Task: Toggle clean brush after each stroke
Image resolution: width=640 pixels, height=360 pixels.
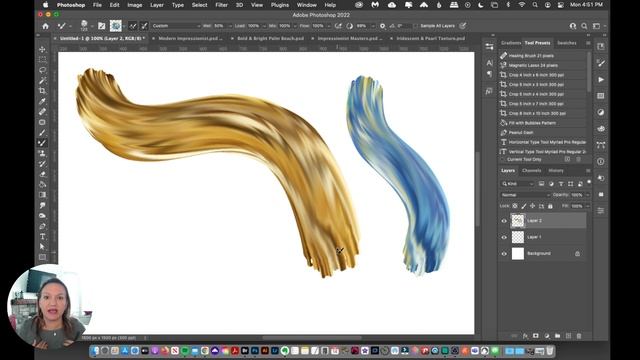Action: tap(144, 26)
